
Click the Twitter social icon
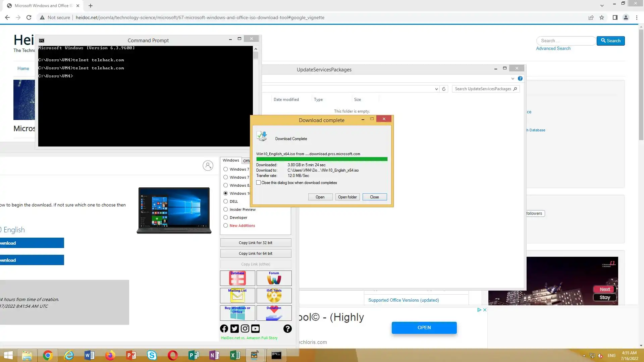click(234, 329)
